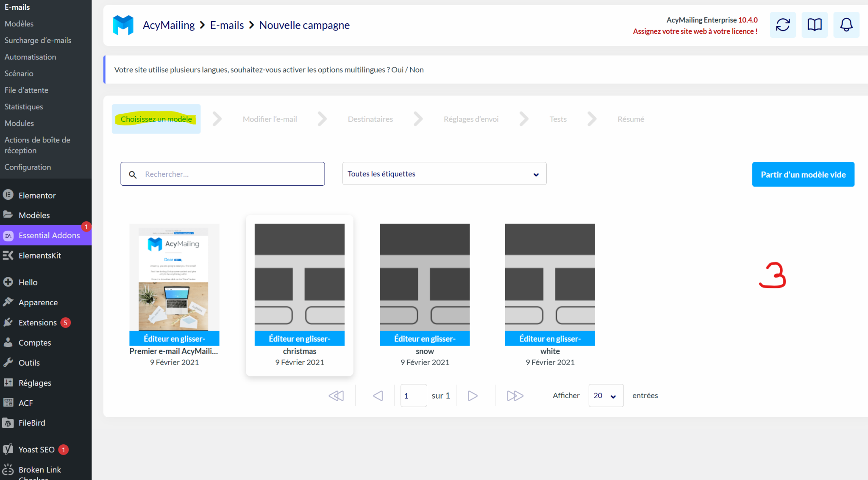868x480 pixels.
Task: Click the Essential Addons icon
Action: pyautogui.click(x=8, y=236)
